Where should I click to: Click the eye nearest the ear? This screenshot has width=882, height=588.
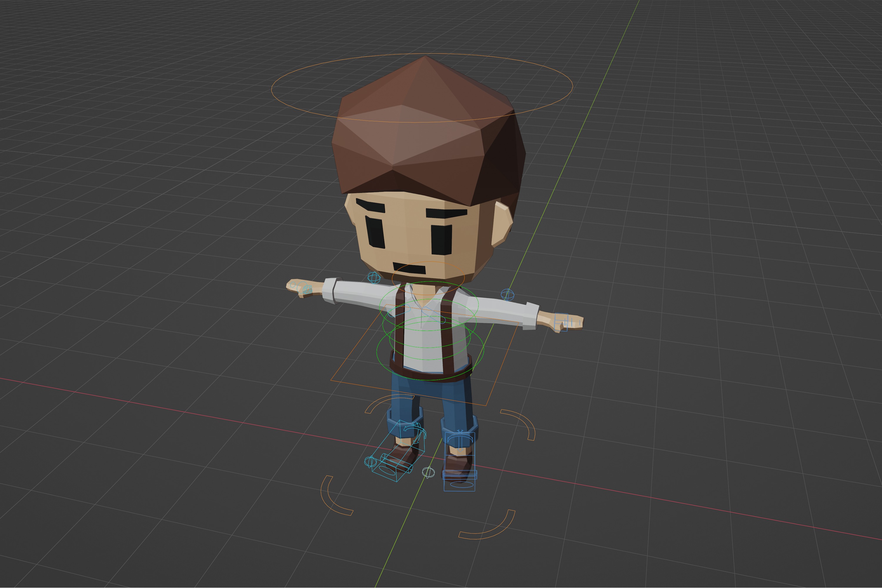(x=441, y=240)
